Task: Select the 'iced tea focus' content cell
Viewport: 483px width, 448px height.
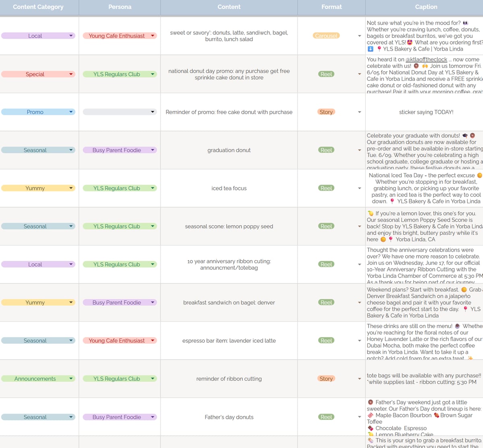Action: click(x=229, y=188)
